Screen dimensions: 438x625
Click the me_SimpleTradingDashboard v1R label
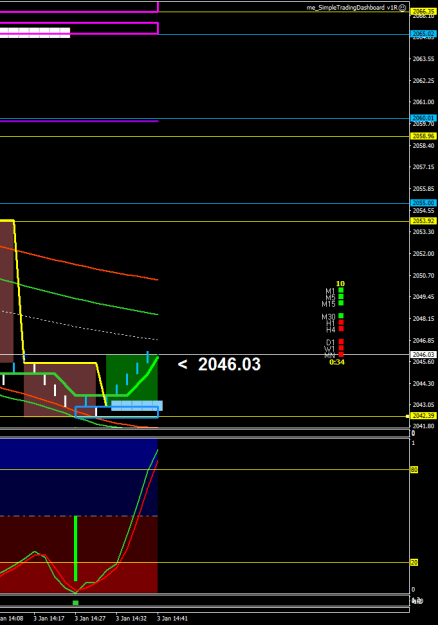click(x=352, y=8)
